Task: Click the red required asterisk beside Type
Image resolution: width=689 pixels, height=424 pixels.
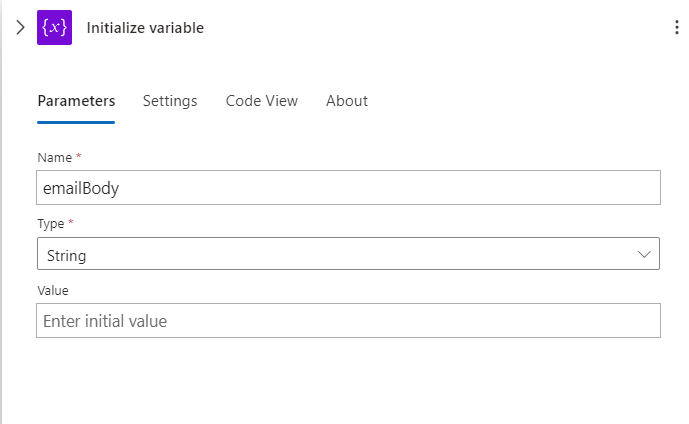Action: coord(71,223)
